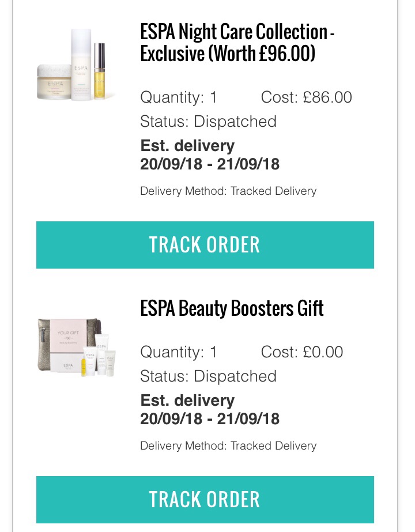Click the yellow oil vial in Night Care image
Image resolution: width=415 pixels, height=532 pixels.
pyautogui.click(x=99, y=70)
